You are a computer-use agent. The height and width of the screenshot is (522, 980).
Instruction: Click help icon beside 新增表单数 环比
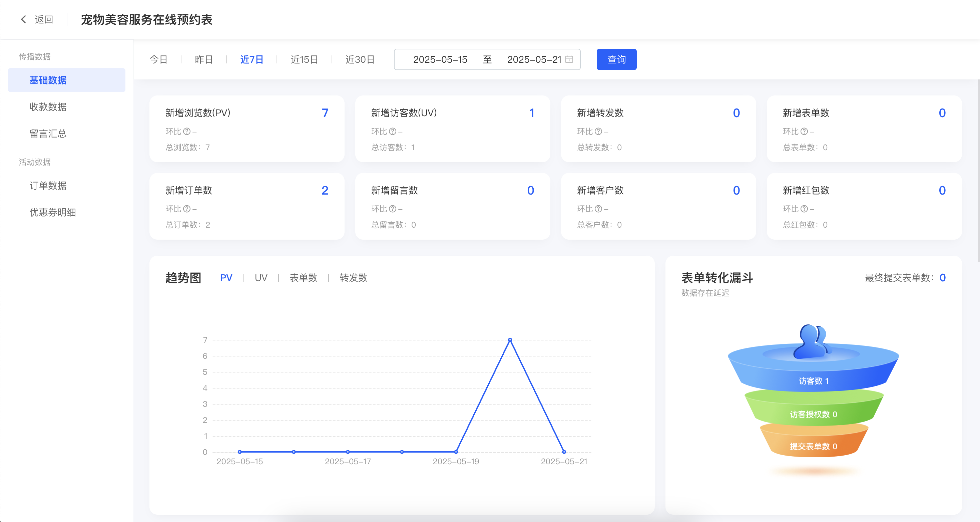pos(804,132)
